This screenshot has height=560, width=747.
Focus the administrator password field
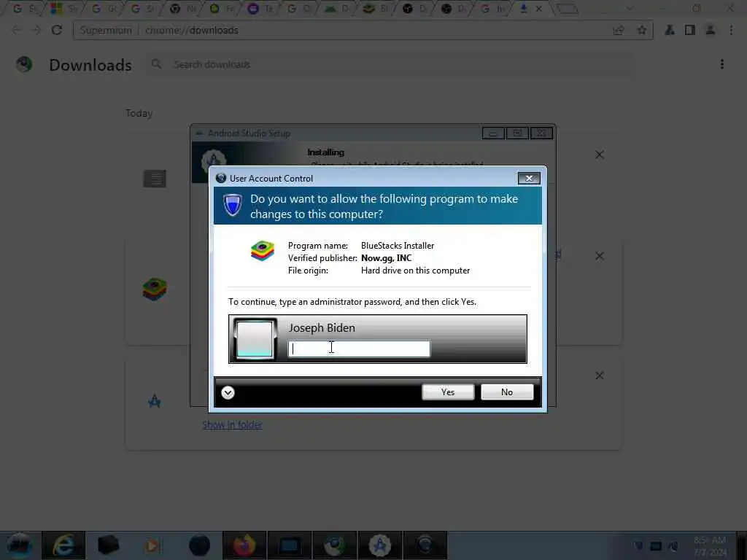[359, 349]
